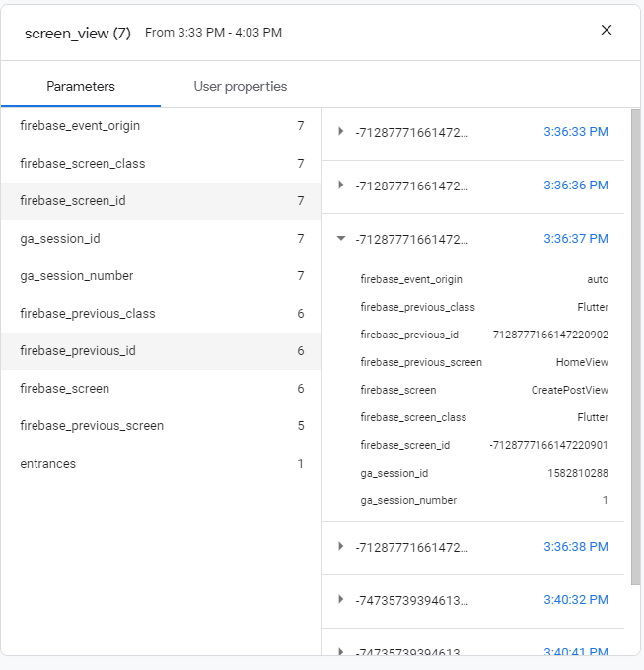The image size is (644, 670).
Task: Expand the 3:40:32 PM event entry
Action: (341, 600)
